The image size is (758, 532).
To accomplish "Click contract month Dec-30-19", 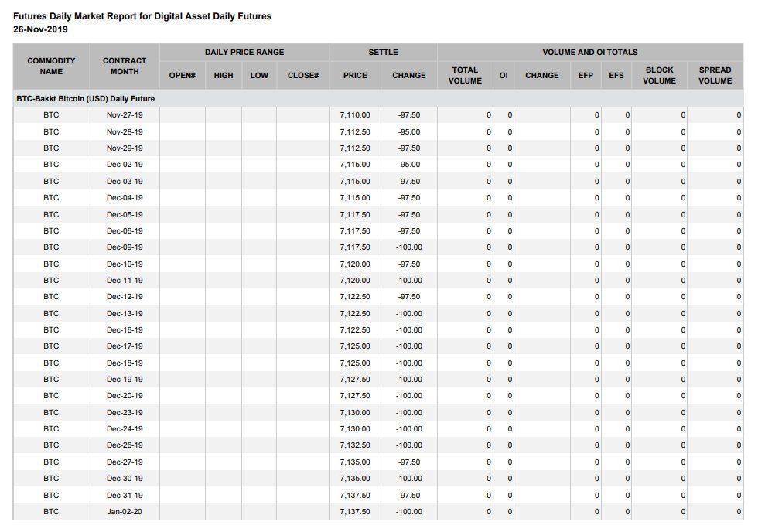I will [125, 479].
